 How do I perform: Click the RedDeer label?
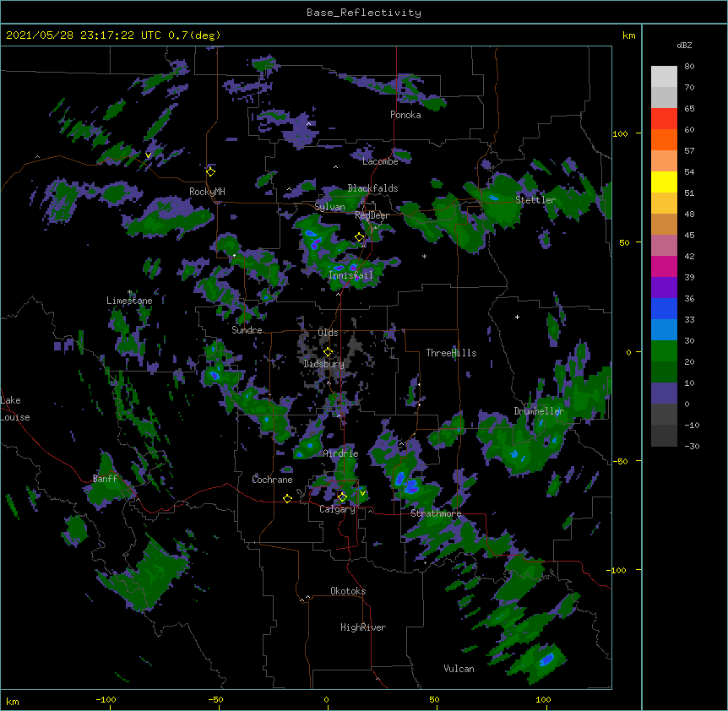tap(372, 215)
